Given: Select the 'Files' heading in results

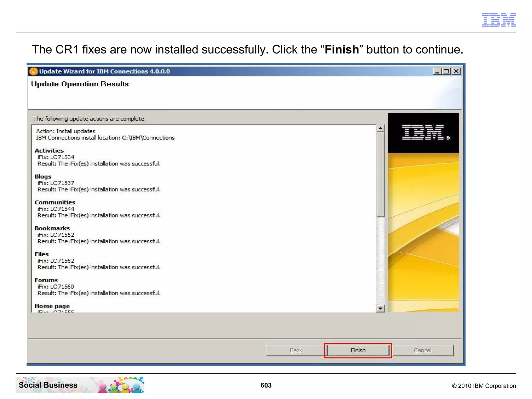Looking at the screenshot, I should (x=42, y=254).
